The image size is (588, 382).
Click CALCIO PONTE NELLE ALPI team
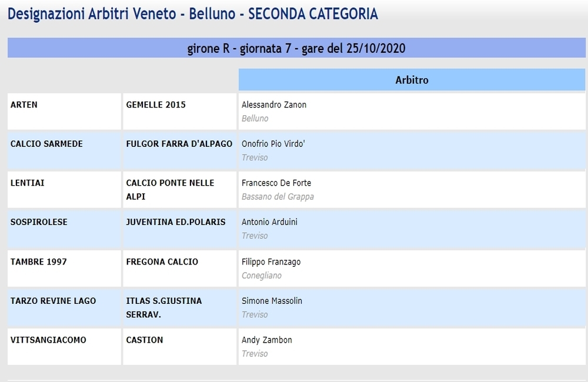170,190
